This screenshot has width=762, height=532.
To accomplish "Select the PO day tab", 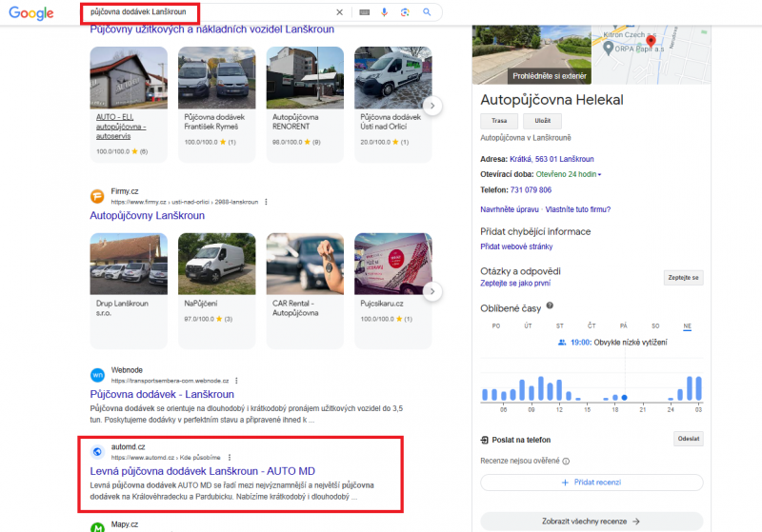I will point(496,326).
